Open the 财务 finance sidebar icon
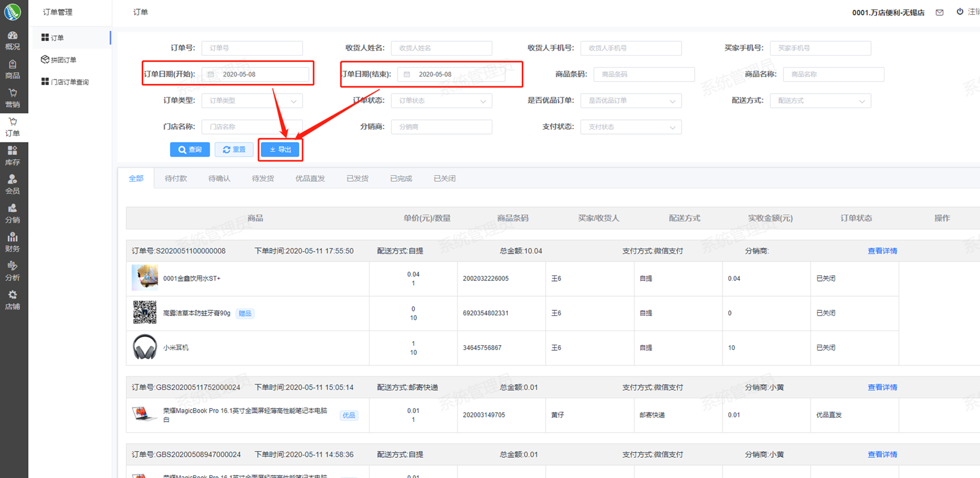Screen dimensions: 980x478 point(12,242)
